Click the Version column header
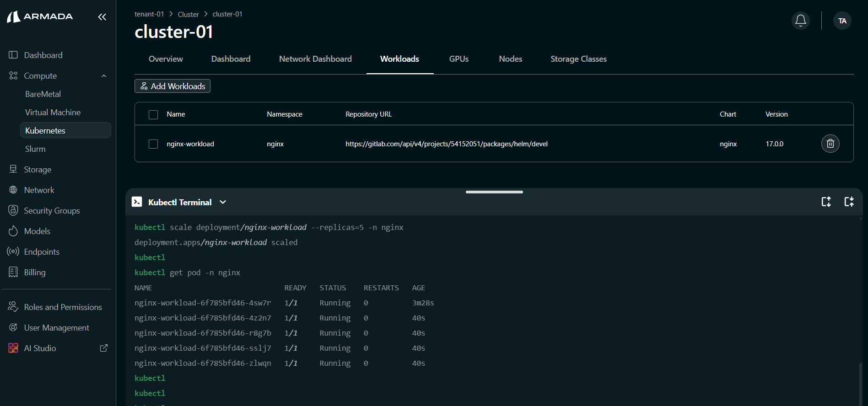Viewport: 868px width, 406px height. click(x=777, y=114)
